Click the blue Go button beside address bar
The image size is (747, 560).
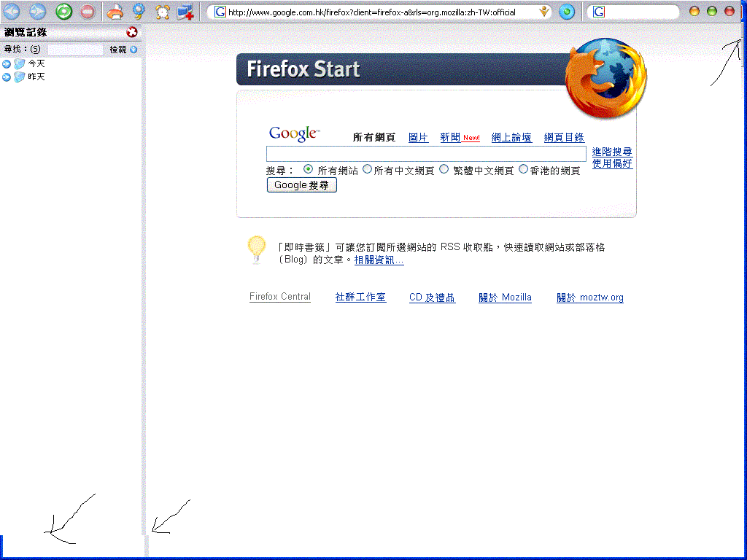(566, 12)
